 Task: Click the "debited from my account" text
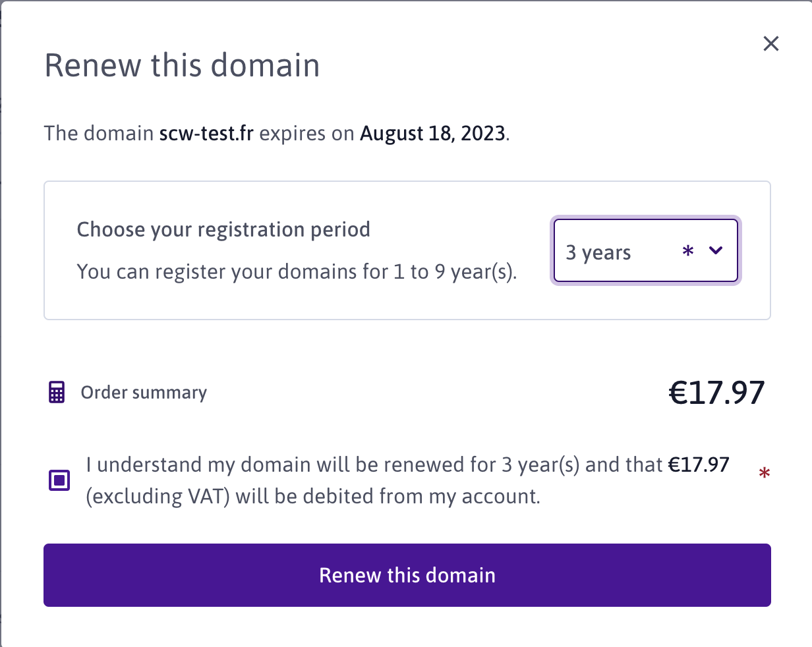pyautogui.click(x=420, y=496)
